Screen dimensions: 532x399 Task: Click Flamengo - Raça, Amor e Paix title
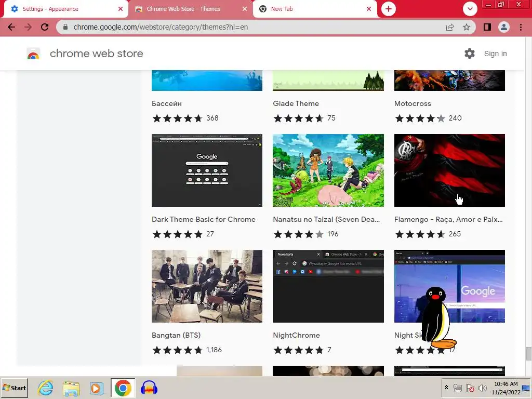tap(448, 220)
